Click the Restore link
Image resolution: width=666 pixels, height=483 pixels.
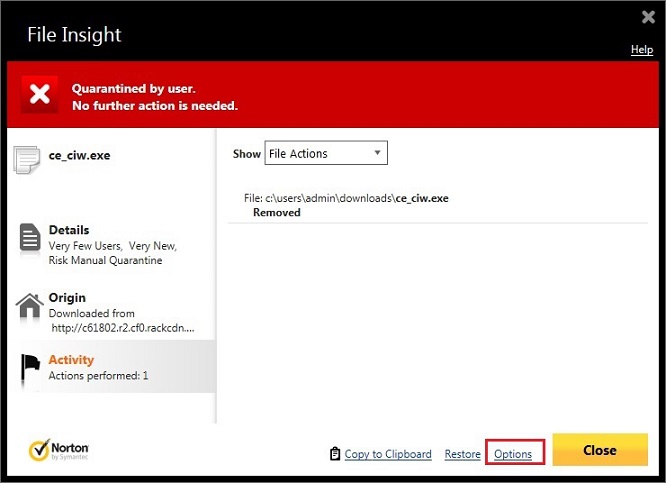tap(463, 454)
